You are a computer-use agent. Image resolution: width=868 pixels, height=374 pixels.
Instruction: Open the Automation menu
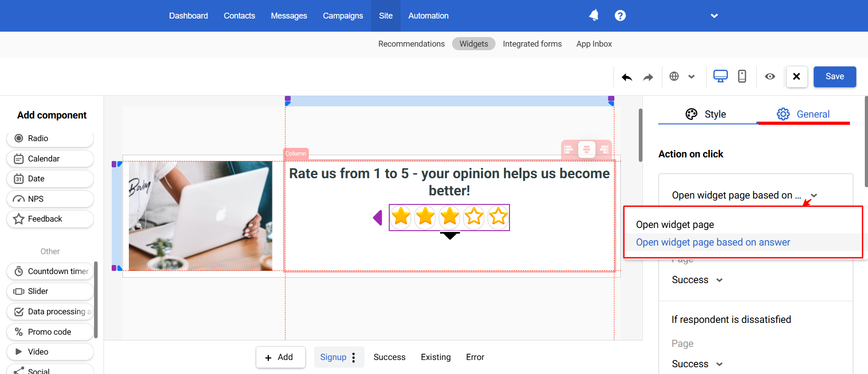(428, 16)
